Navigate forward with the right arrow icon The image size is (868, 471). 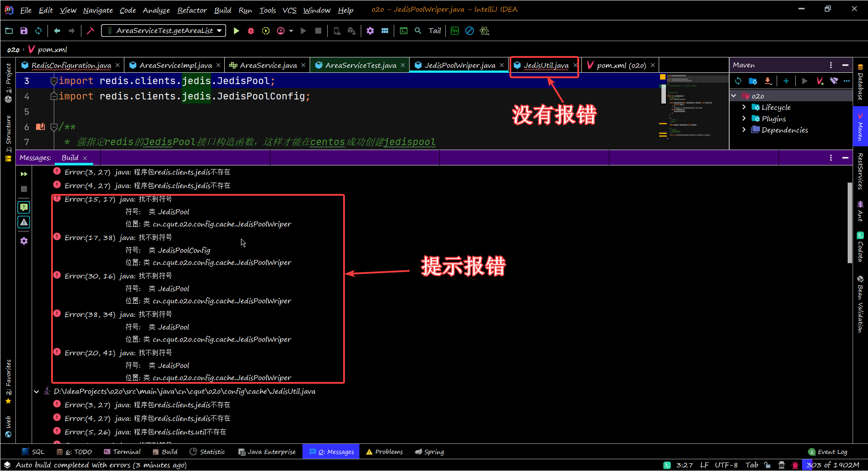coord(71,31)
